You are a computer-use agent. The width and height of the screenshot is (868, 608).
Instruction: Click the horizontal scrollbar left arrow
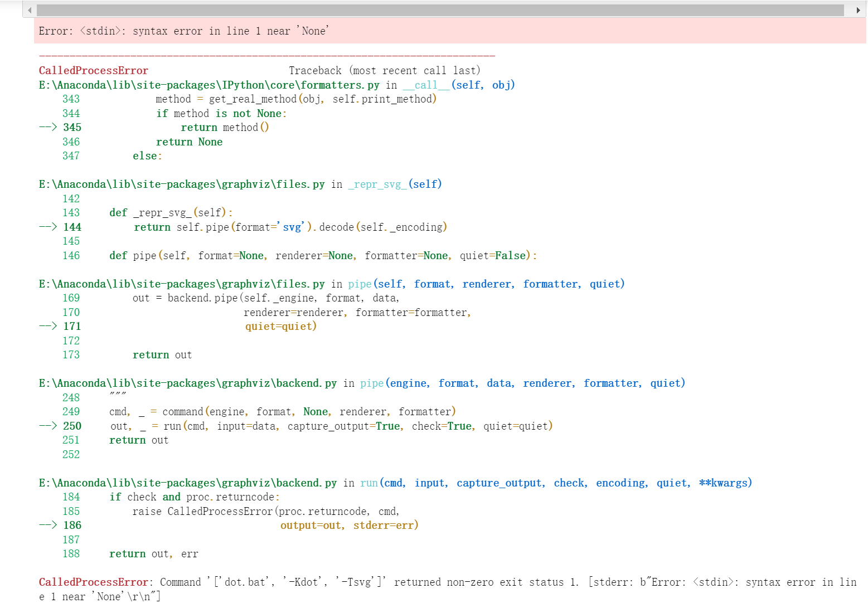pyautogui.click(x=30, y=10)
